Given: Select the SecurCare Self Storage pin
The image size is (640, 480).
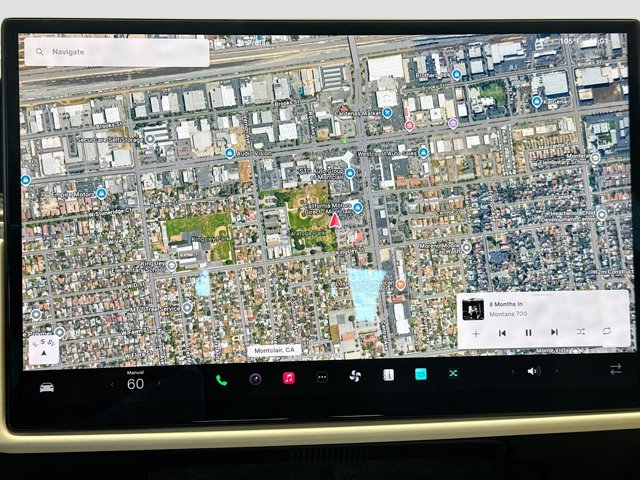Looking at the screenshot, I should point(150,139).
